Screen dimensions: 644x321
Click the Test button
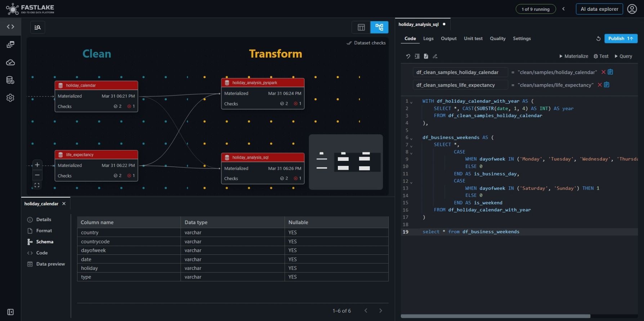coord(601,56)
